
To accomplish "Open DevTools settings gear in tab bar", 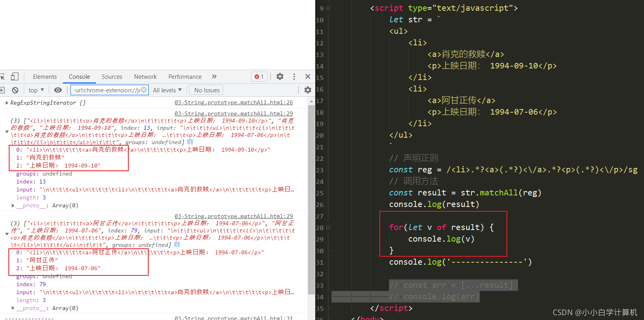I will pos(280,76).
